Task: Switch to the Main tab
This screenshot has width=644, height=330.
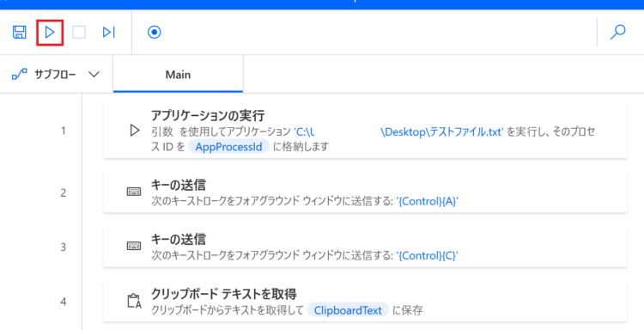Action: point(178,75)
